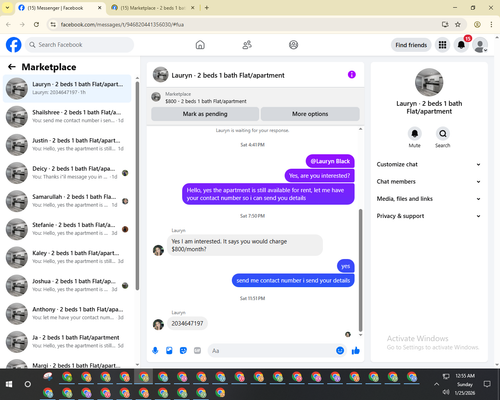Bookmark this page with star icon
Image resolution: width=500 pixels, height=400 pixels.
pos(458,24)
